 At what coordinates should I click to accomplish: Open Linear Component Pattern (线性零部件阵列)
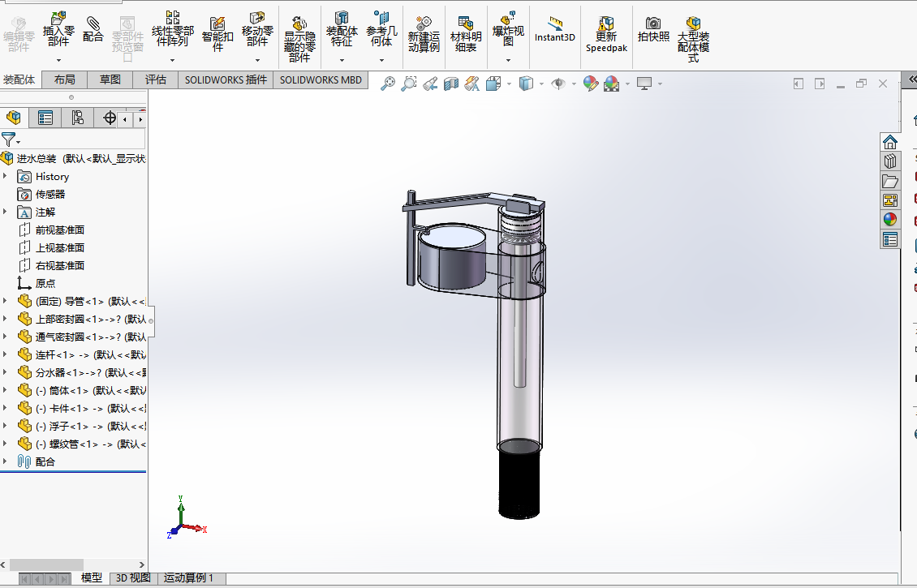(x=172, y=29)
